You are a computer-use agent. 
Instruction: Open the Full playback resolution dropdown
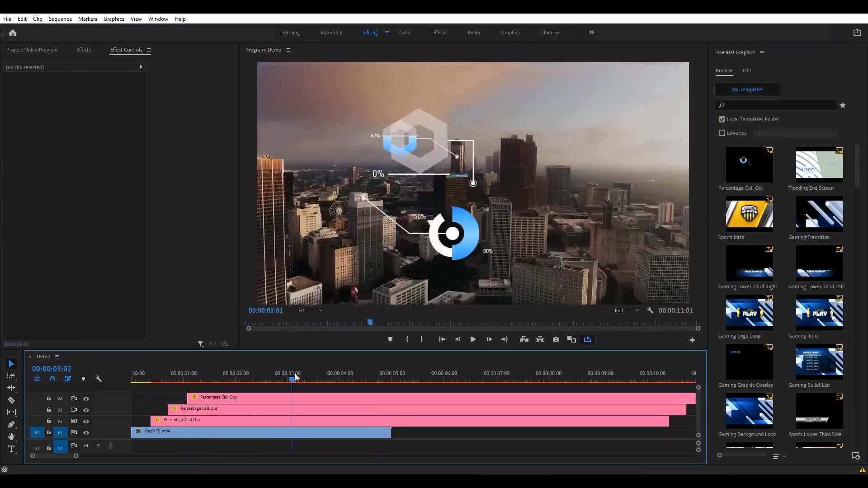(626, 310)
